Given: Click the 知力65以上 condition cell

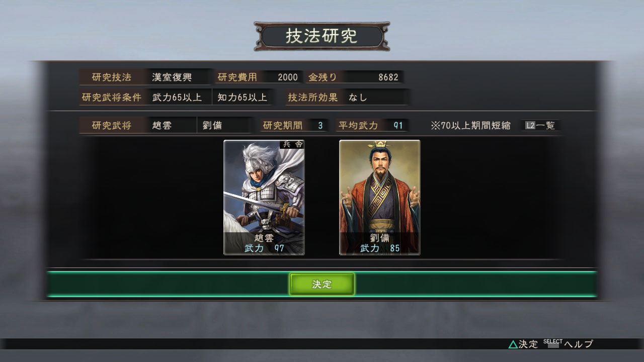Looking at the screenshot, I should (x=243, y=98).
